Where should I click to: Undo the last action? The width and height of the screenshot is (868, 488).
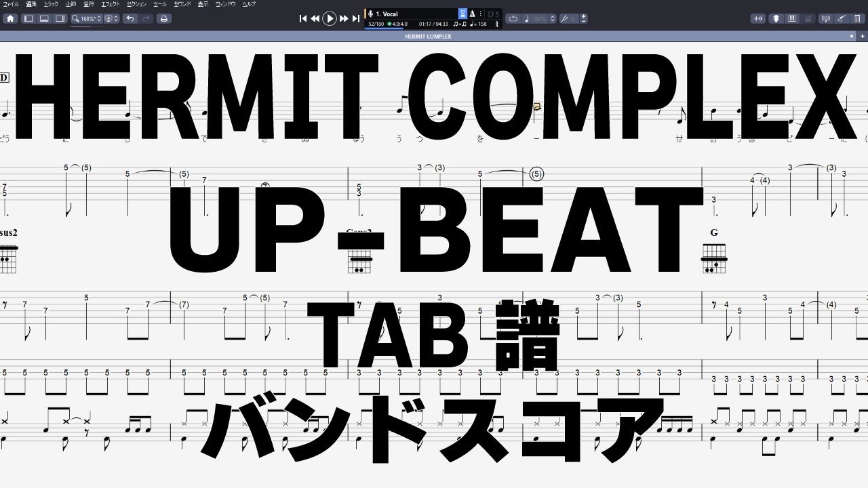(x=130, y=18)
